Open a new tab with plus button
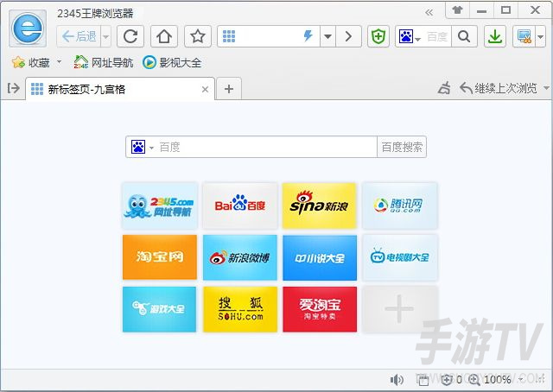Screen dimensions: 553x392 pyautogui.click(x=229, y=89)
